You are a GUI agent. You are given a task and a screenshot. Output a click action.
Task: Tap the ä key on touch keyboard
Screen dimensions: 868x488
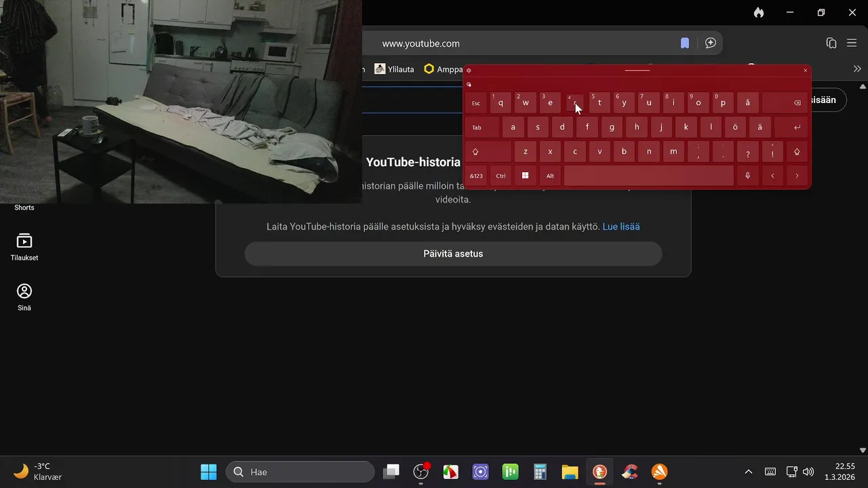760,127
